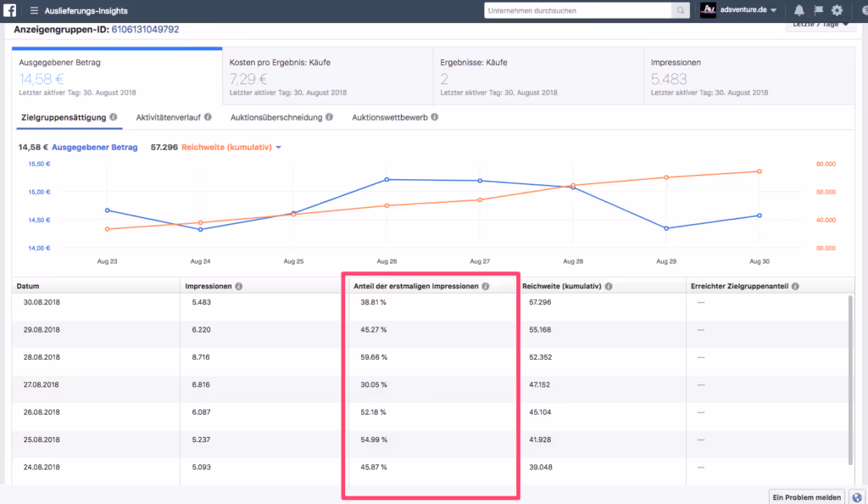Click first-time impressions value 38.81 %
Image resolution: width=868 pixels, height=504 pixels.
(x=374, y=302)
